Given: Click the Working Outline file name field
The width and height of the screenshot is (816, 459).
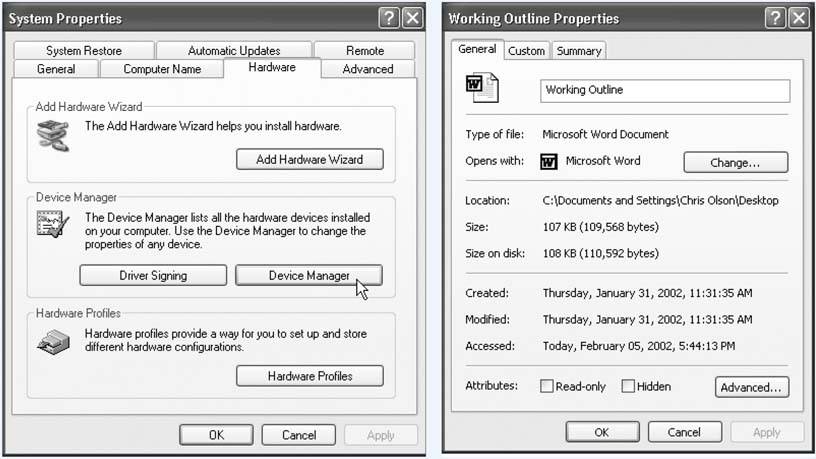Looking at the screenshot, I should point(665,91).
